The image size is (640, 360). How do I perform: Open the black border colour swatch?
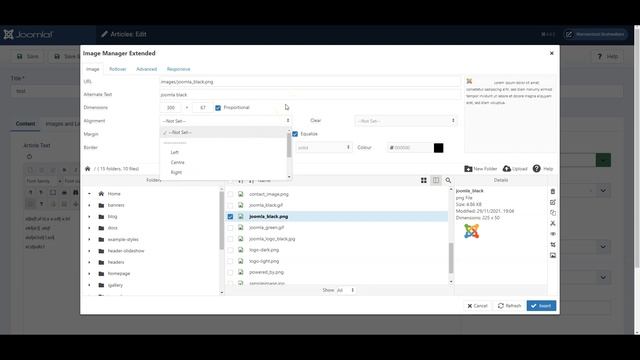(438, 148)
